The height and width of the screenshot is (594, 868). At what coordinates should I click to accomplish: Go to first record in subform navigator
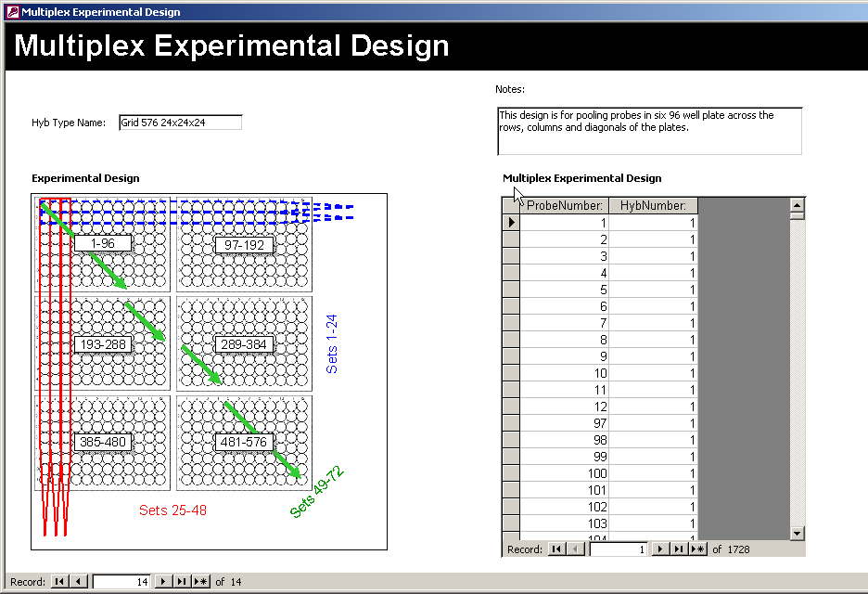coord(556,549)
